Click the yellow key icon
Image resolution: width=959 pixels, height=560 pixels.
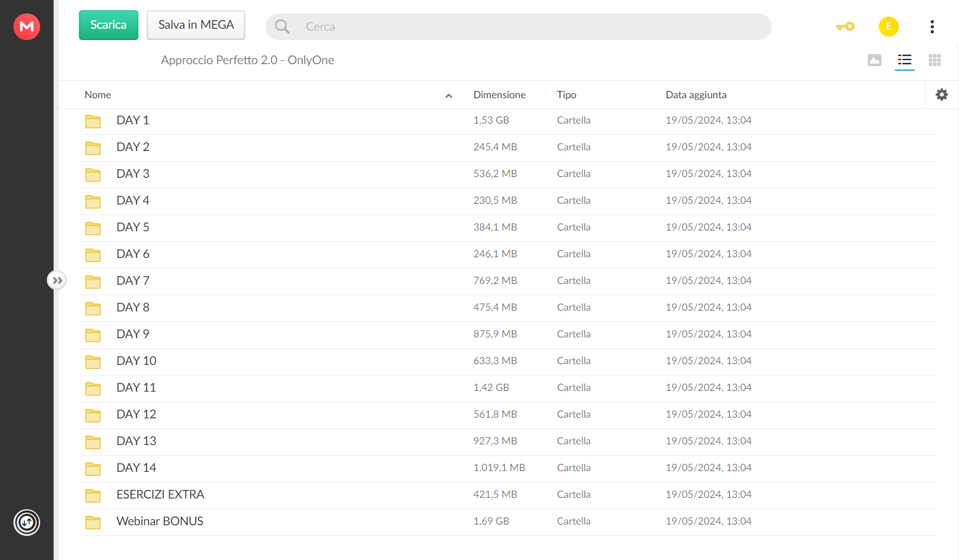tap(845, 27)
